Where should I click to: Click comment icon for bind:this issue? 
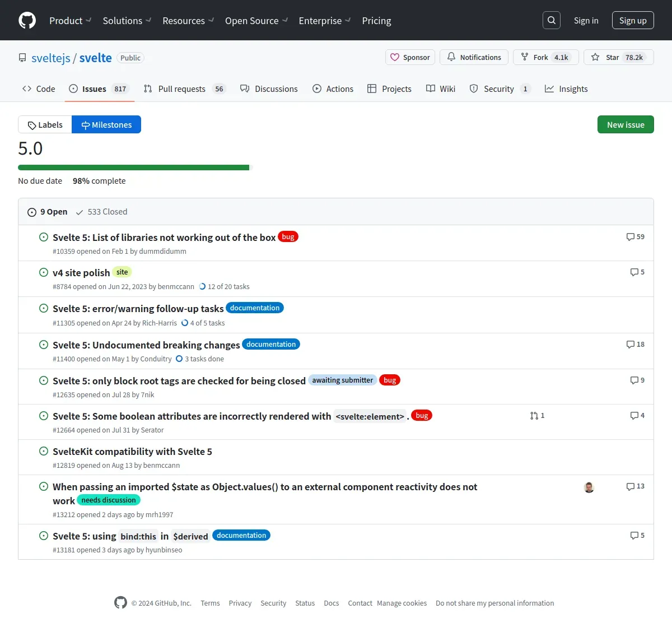coord(637,536)
